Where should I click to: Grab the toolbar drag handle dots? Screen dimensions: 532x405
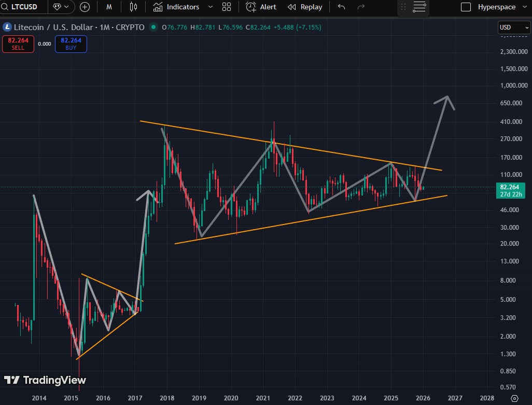pos(403,7)
